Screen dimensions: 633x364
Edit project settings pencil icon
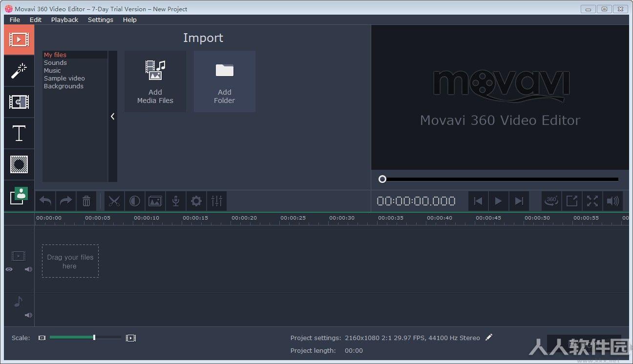pyautogui.click(x=489, y=337)
